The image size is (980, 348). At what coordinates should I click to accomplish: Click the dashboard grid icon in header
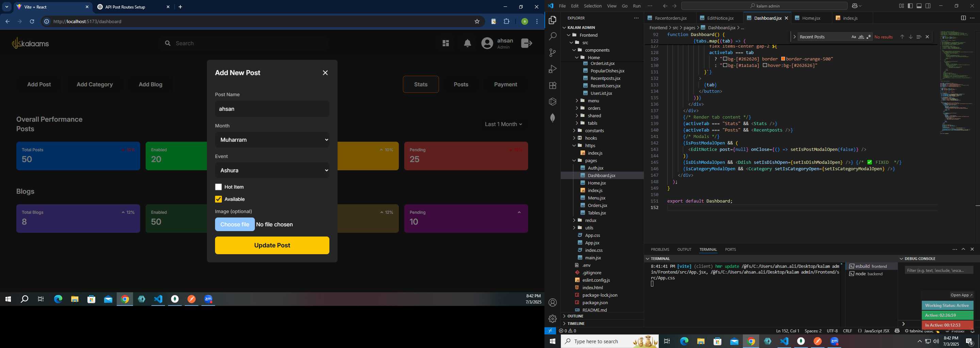tap(446, 43)
